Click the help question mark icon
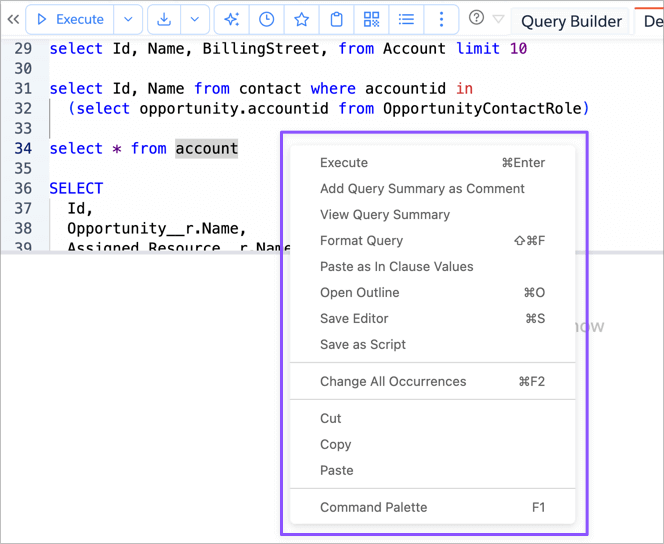Image resolution: width=664 pixels, height=544 pixels. [x=476, y=18]
